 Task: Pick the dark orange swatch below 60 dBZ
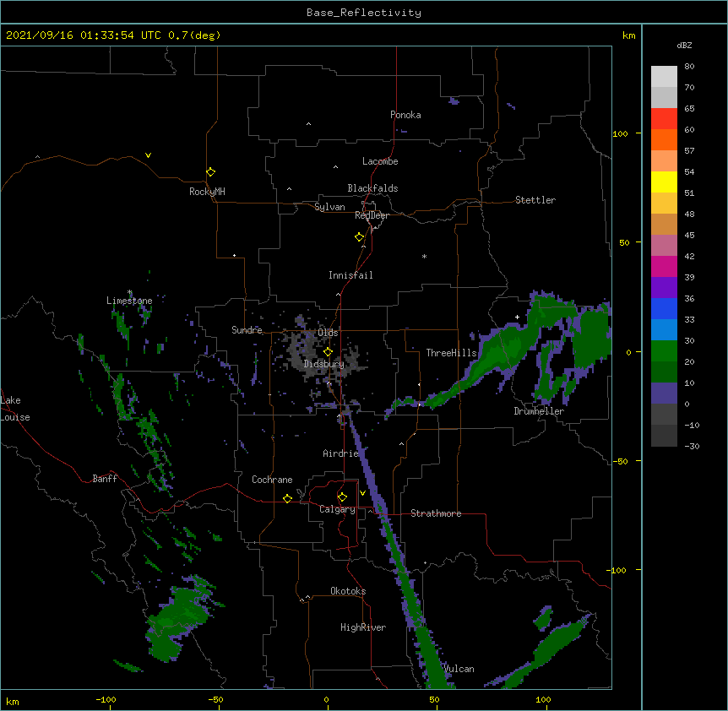click(x=664, y=139)
